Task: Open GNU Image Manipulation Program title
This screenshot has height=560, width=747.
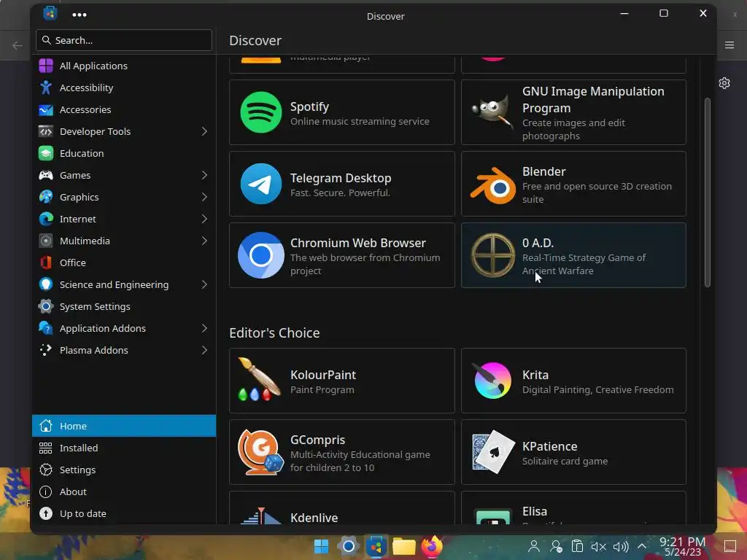Action: (593, 99)
